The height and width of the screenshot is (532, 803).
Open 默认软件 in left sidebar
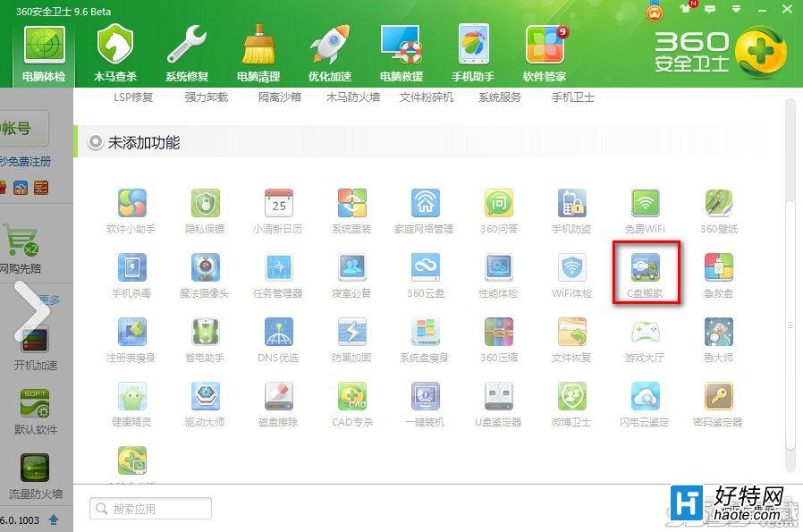pos(36,413)
